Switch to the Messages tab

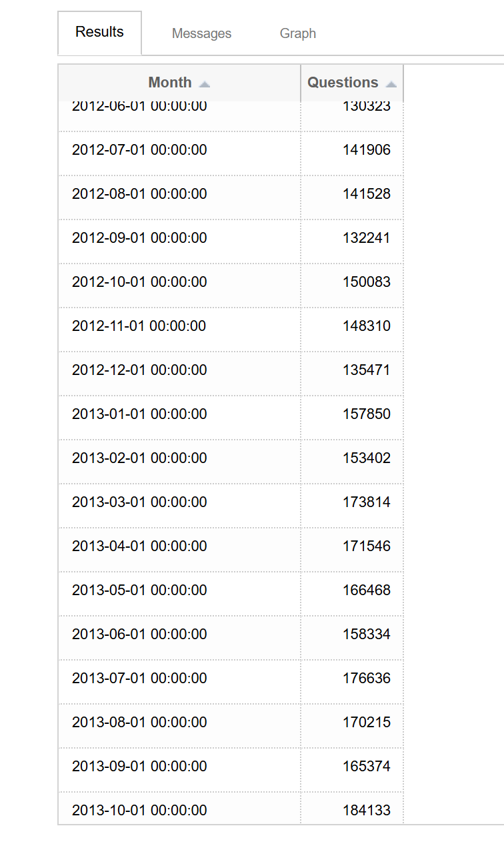pos(201,33)
